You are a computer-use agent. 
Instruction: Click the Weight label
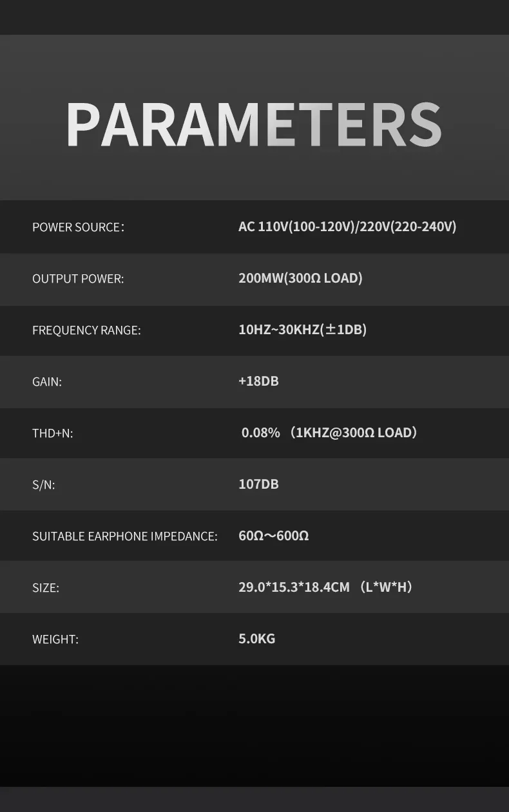(55, 639)
